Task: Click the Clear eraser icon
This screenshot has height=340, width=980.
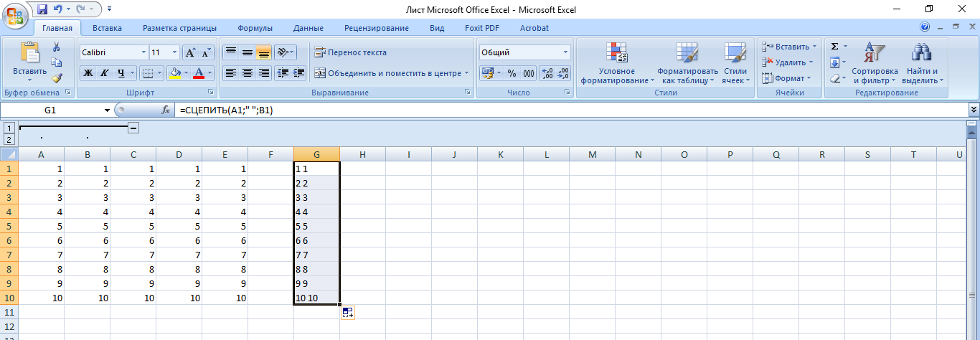Action: (x=834, y=78)
